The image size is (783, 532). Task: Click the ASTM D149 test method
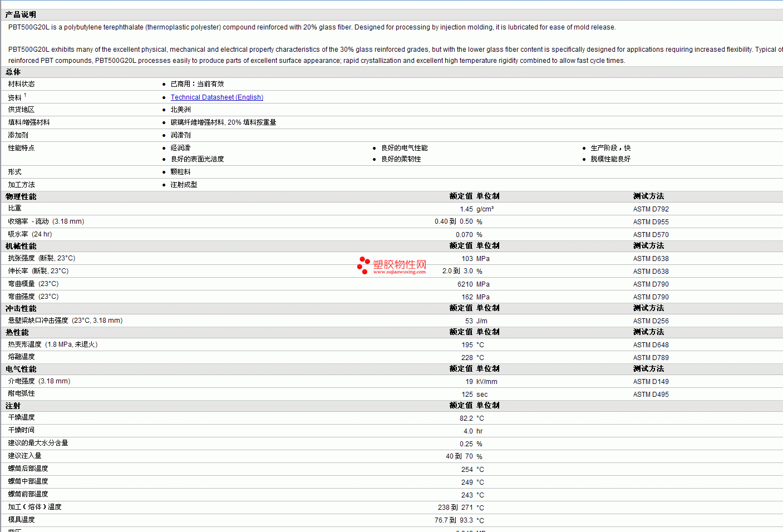click(651, 382)
